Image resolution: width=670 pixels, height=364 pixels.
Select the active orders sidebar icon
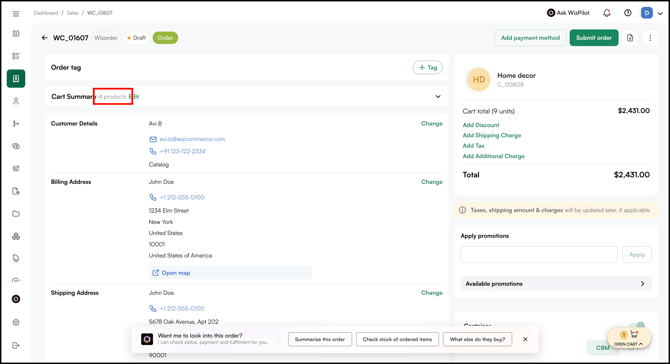pos(16,79)
